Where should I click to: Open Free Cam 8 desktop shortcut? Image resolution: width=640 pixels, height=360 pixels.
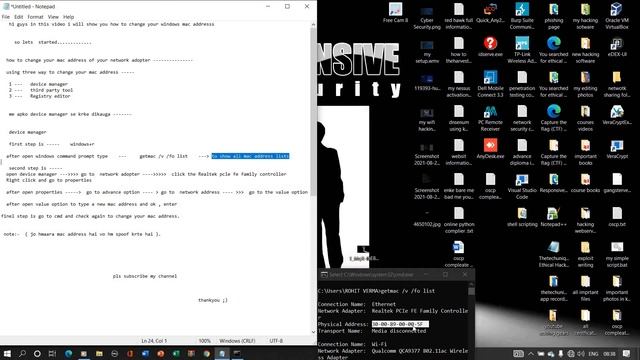click(395, 13)
